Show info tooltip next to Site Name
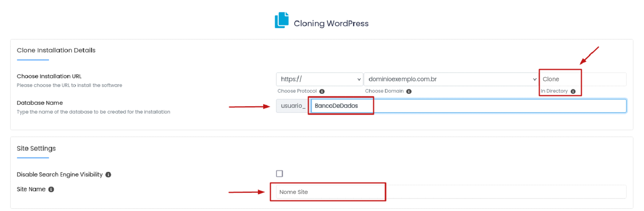644x211 pixels. point(51,189)
